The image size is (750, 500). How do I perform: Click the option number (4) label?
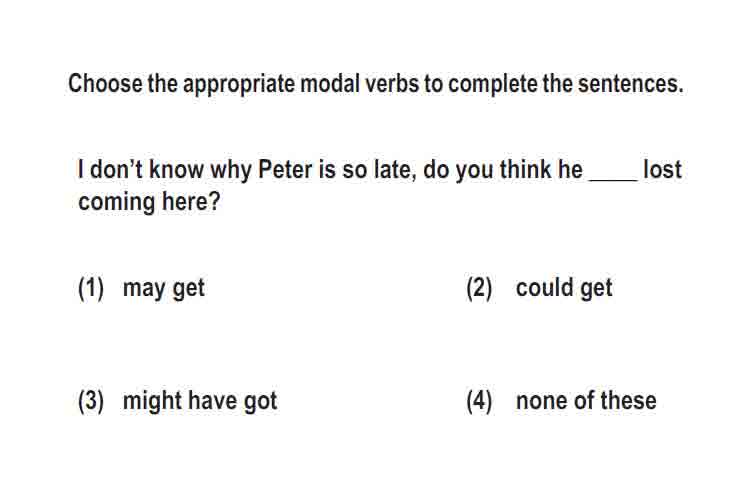coord(479,401)
